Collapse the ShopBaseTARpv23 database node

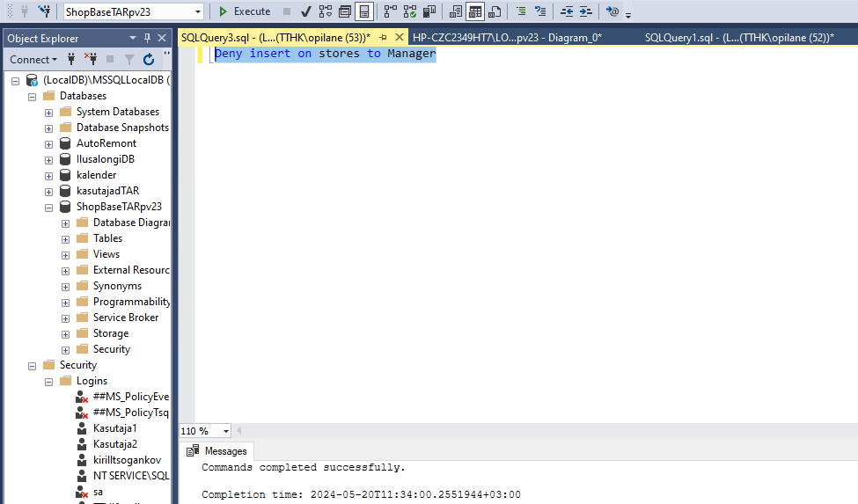point(49,207)
